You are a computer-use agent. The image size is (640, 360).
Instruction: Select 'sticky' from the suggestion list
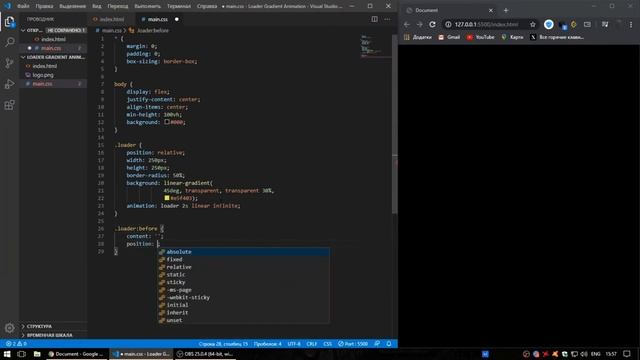point(244,282)
